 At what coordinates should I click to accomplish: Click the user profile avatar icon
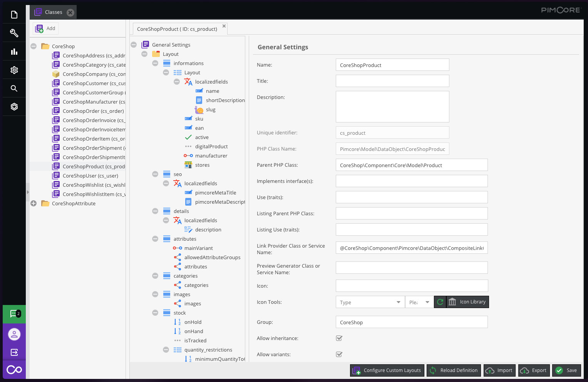tap(14, 334)
